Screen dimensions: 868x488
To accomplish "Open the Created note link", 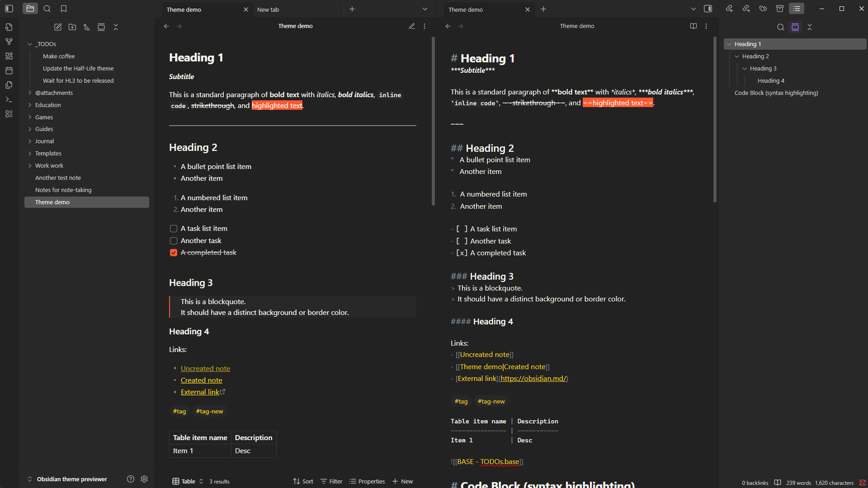I will coord(201,380).
